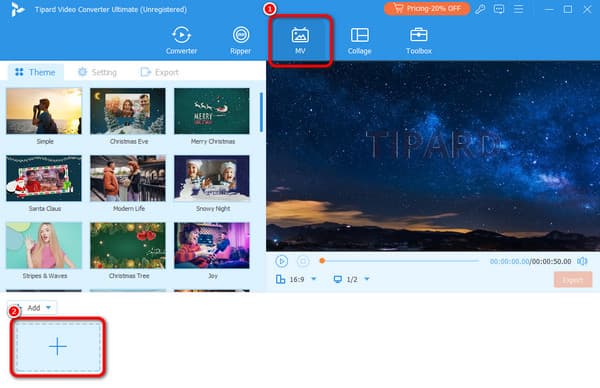Choose the Snowy Night theme thumbnail

click(x=212, y=178)
